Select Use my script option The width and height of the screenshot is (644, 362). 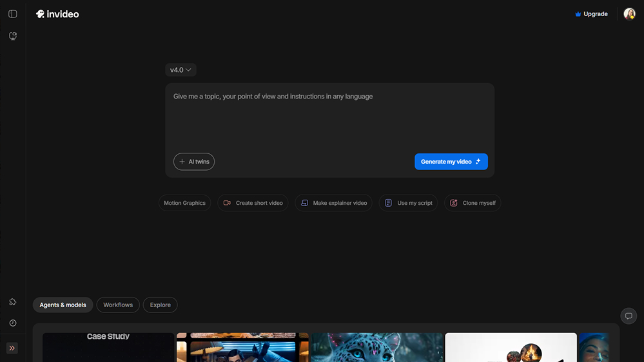pyautogui.click(x=408, y=203)
